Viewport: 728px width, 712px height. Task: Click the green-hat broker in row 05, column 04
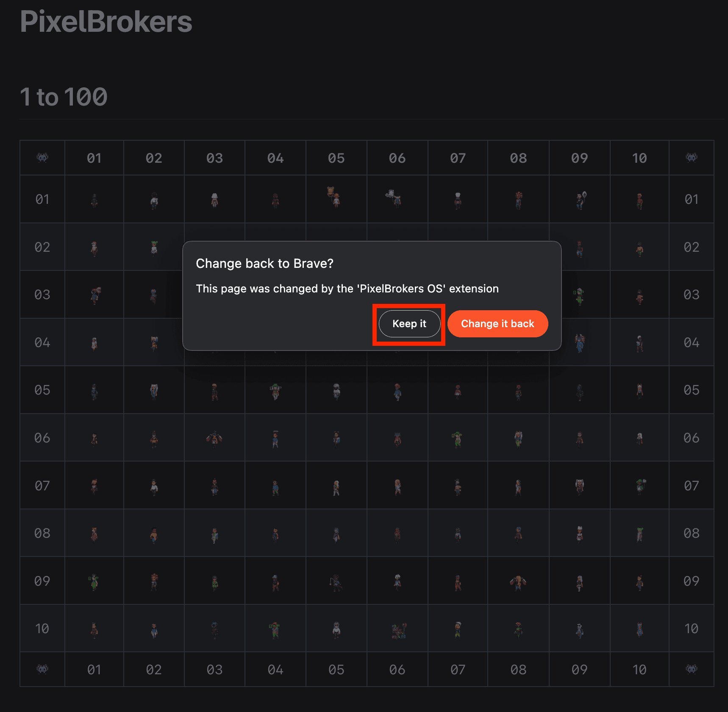(275, 391)
